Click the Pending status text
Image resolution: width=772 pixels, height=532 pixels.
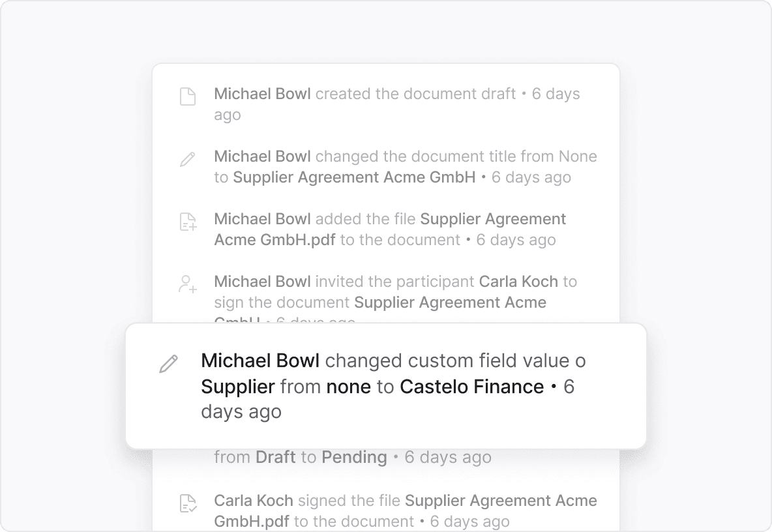coord(354,457)
